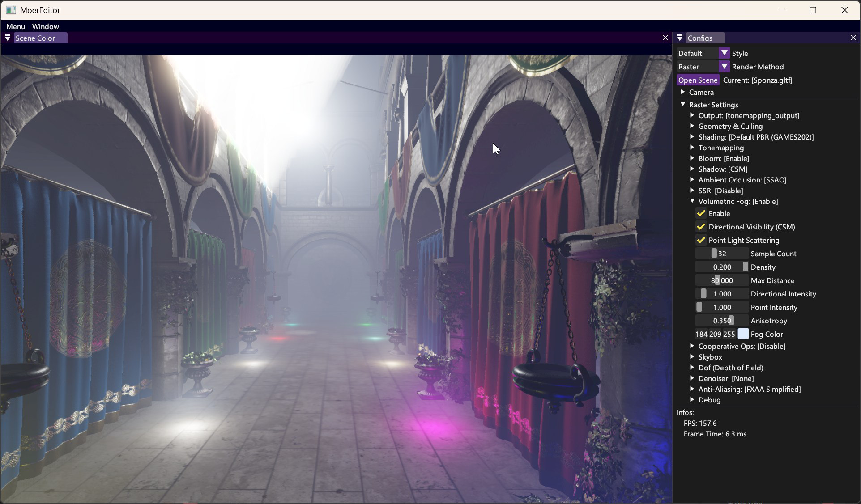Click the Anisotropy slider
The image size is (861, 504).
click(x=722, y=321)
